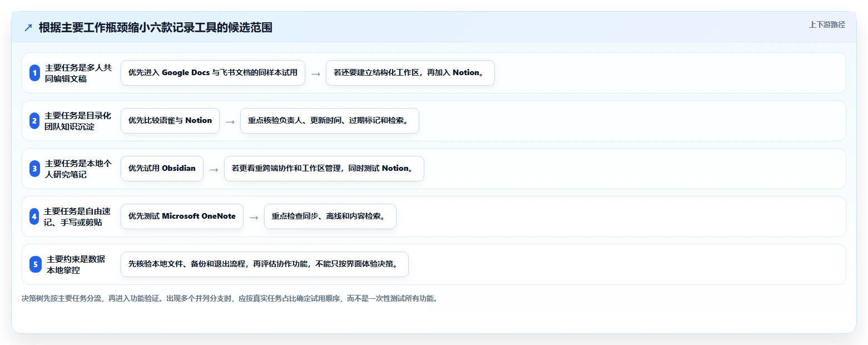The width and height of the screenshot is (868, 345).
Task: Click the 若还要建立结构化工作区，再加入 Notion box
Action: pyautogui.click(x=410, y=73)
